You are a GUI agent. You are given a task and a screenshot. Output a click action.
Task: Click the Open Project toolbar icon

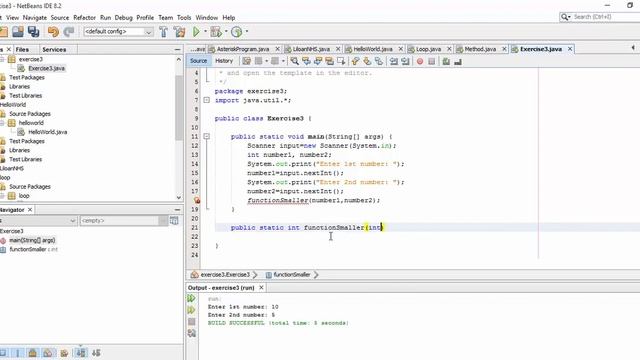coord(18,31)
